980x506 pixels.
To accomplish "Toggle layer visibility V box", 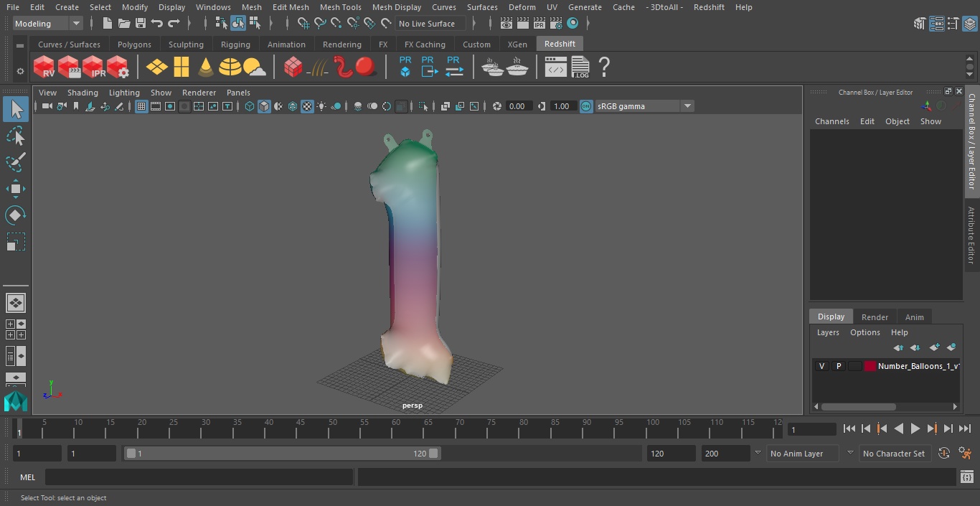I will pos(821,366).
